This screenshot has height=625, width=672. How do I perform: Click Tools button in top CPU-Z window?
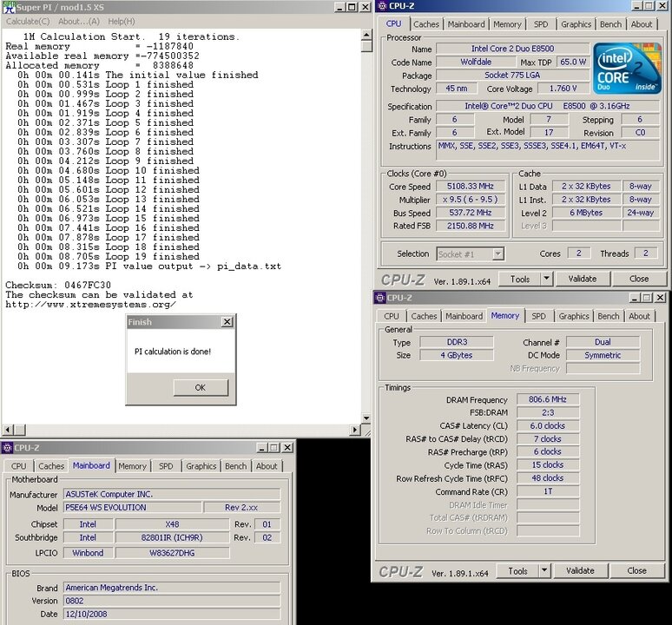point(520,279)
